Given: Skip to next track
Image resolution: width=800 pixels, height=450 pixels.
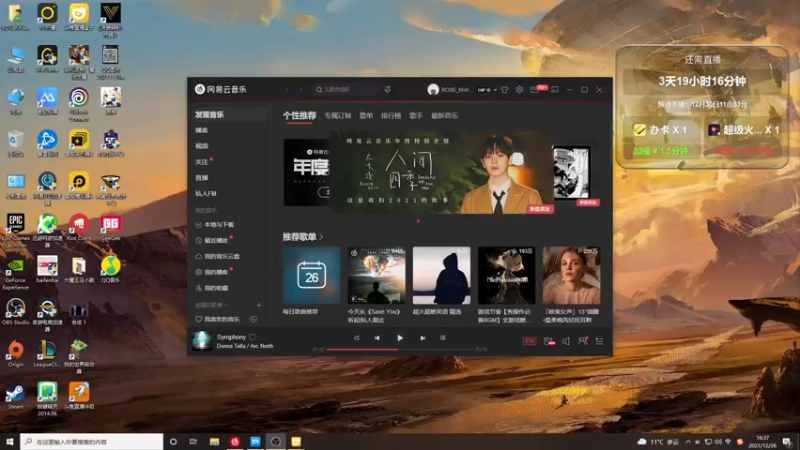Looking at the screenshot, I should pyautogui.click(x=422, y=338).
